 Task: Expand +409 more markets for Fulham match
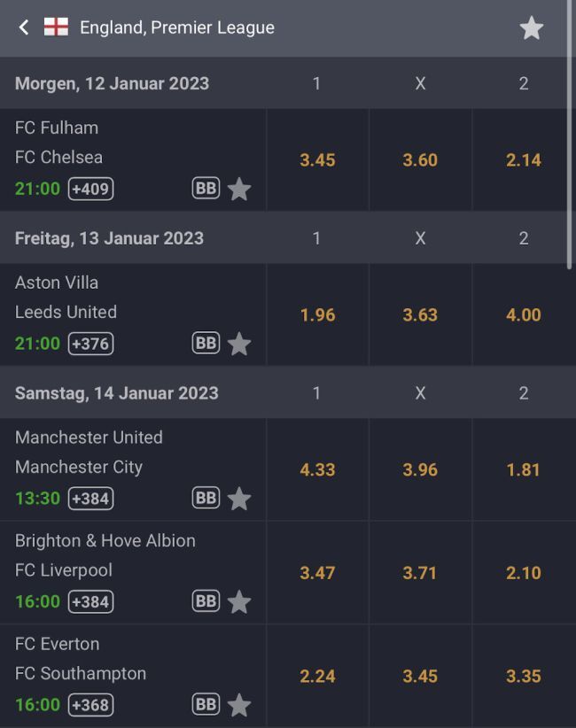[90, 189]
